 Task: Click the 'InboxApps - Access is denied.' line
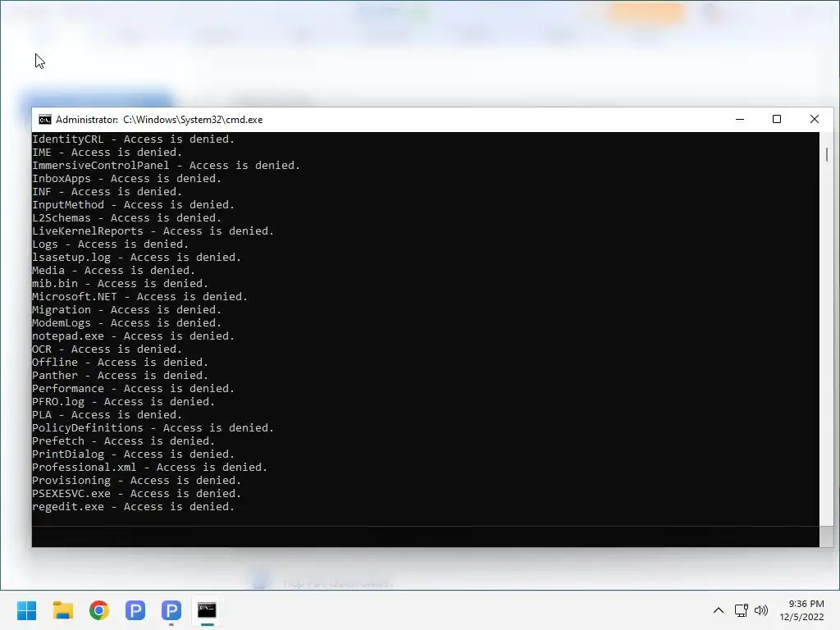[x=127, y=178]
